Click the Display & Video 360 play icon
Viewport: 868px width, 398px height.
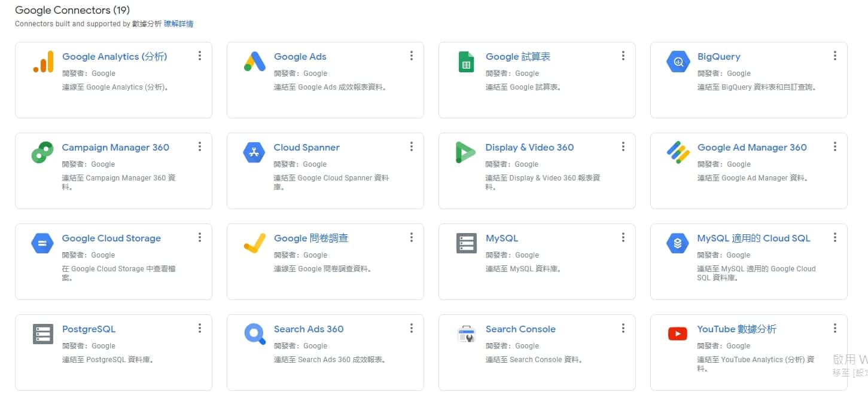click(465, 152)
